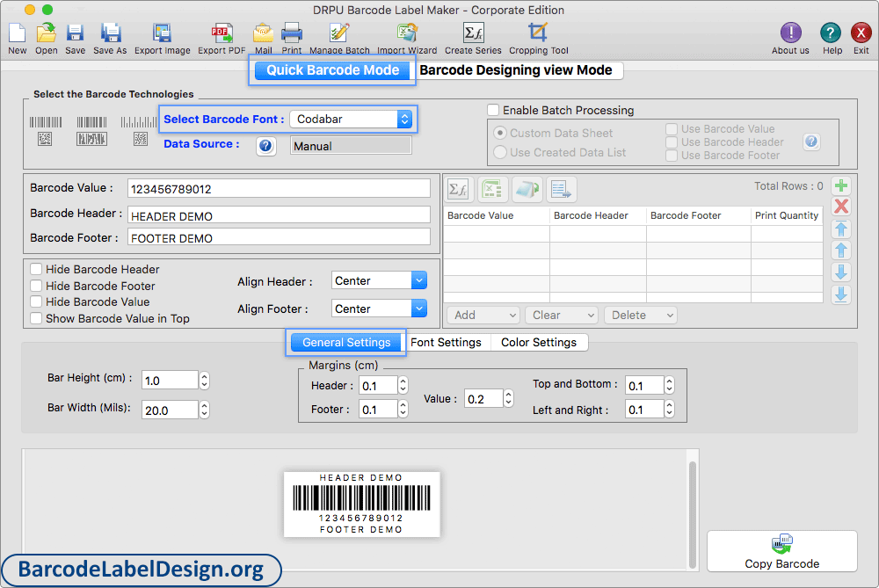Switch to Quick Barcode Mode tab
This screenshot has width=879, height=588.
(x=332, y=70)
